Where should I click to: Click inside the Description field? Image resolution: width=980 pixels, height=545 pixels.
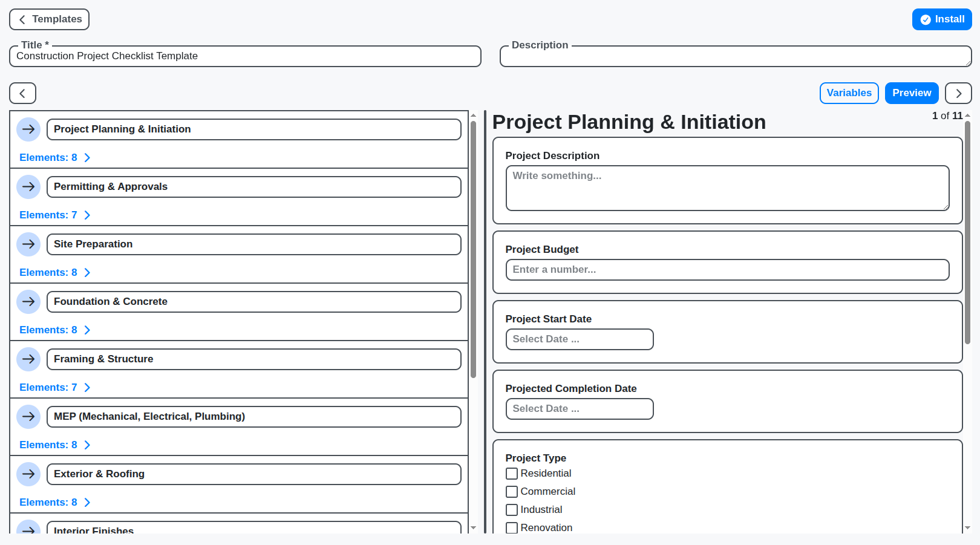736,56
